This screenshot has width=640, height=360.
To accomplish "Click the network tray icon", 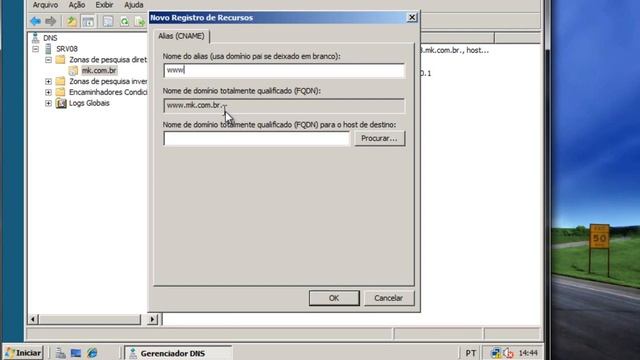I will pyautogui.click(x=496, y=353).
